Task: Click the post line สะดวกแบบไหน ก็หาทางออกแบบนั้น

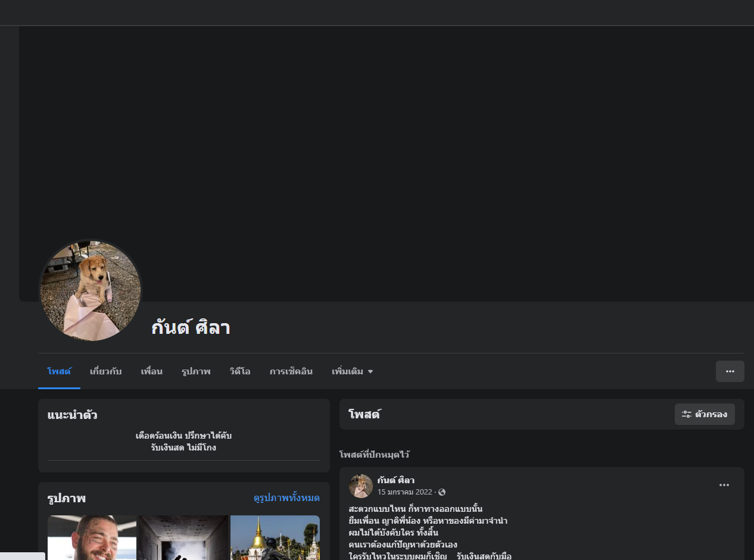Action: pos(415,509)
